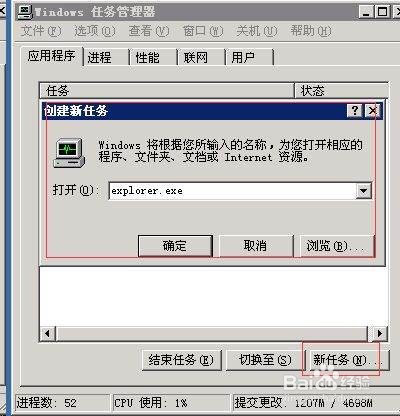
Task: Close the 创建新任务 dialog
Action: point(372,110)
